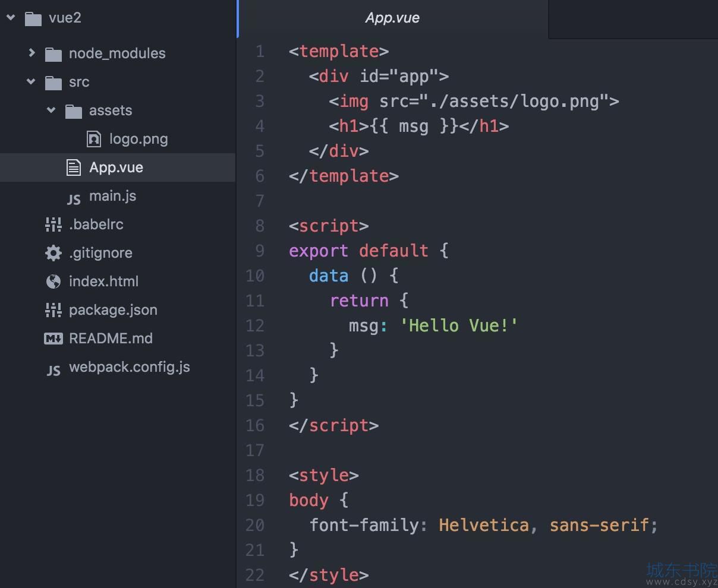Click line number 9 in gutter
Viewport: 718px width, 588px height.
click(x=260, y=251)
